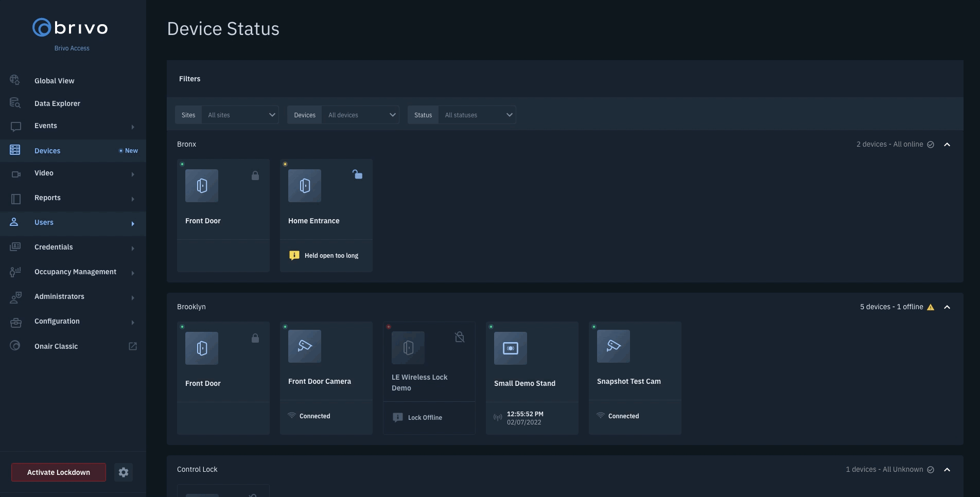Click the Brivo logo
980x497 pixels.
tap(70, 27)
